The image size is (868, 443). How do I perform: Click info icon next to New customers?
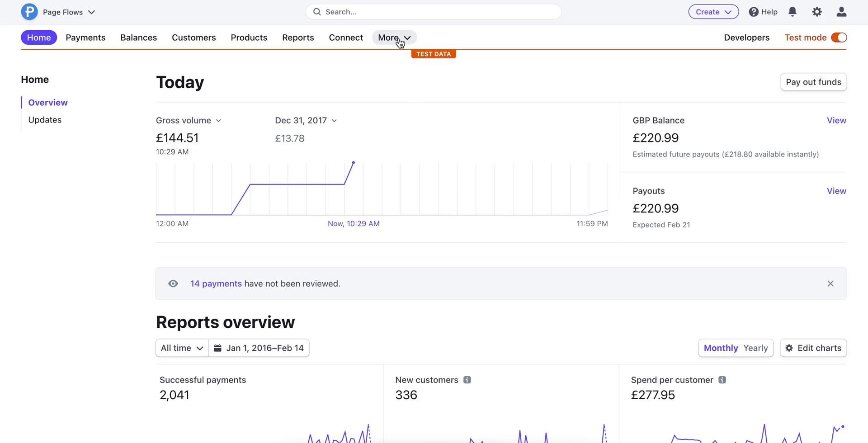[x=467, y=380]
